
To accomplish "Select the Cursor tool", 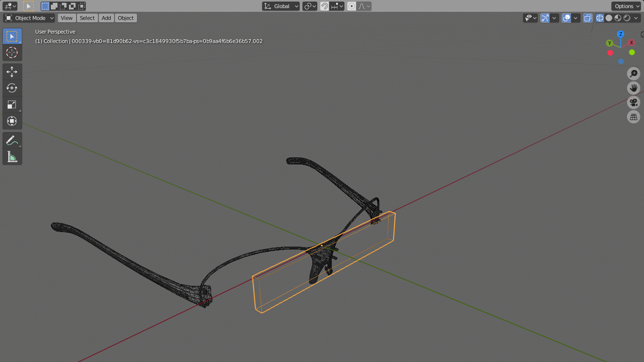I will [12, 52].
